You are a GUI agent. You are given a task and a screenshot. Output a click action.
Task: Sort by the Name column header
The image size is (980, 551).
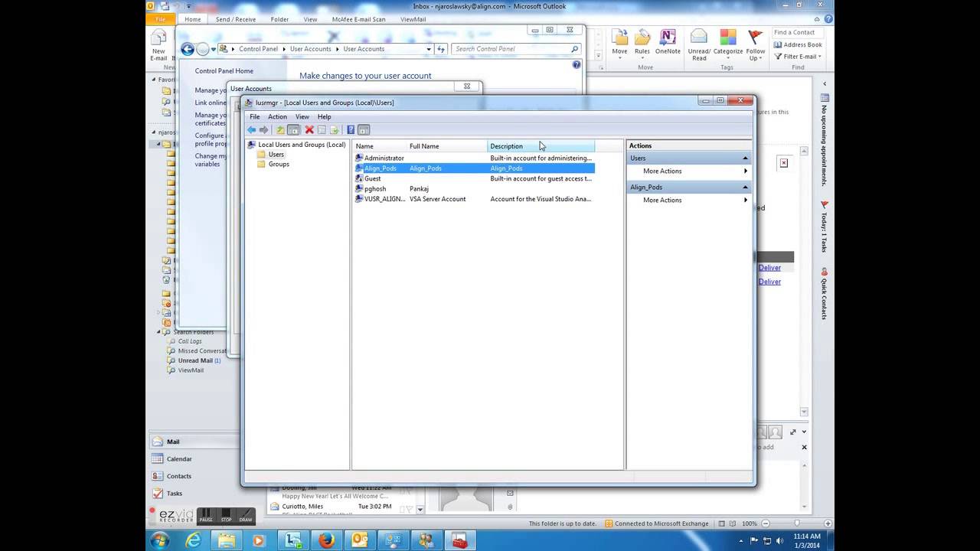point(380,146)
